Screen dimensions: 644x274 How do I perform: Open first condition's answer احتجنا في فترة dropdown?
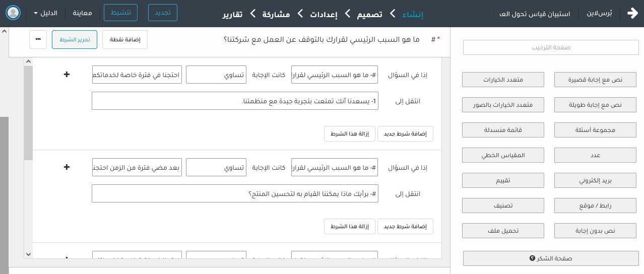(137, 75)
